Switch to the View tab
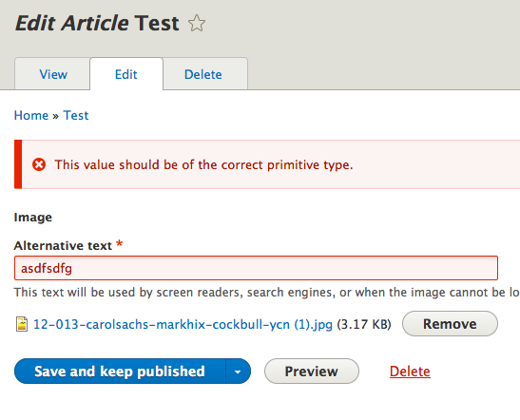This screenshot has width=520, height=420. pos(53,74)
